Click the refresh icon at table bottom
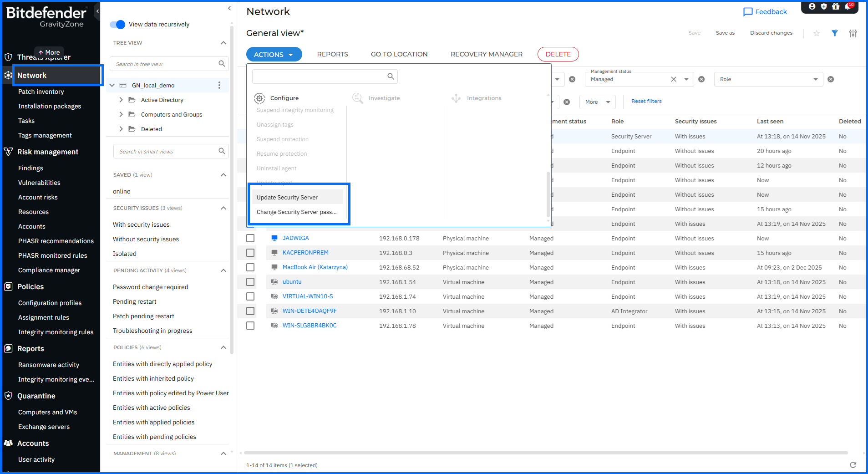868x474 pixels. tap(853, 465)
